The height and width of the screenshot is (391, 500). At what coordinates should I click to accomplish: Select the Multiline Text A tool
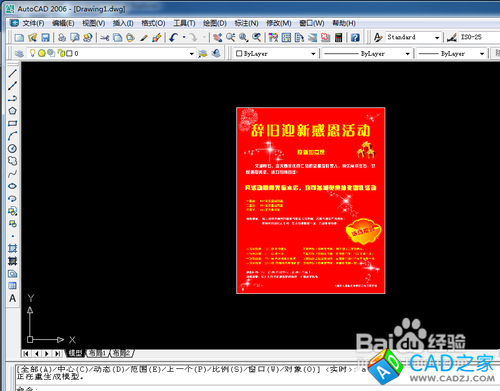point(12,298)
